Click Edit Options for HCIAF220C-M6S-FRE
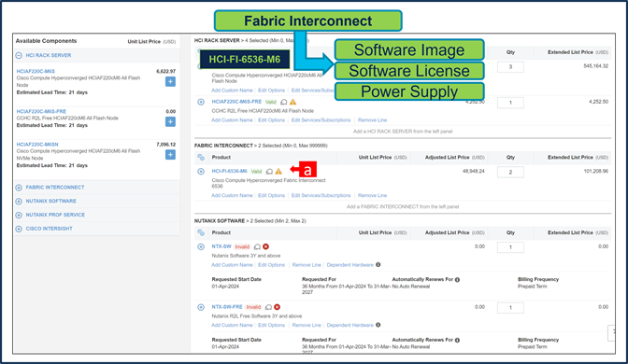The height and width of the screenshot is (364, 628). [x=272, y=120]
